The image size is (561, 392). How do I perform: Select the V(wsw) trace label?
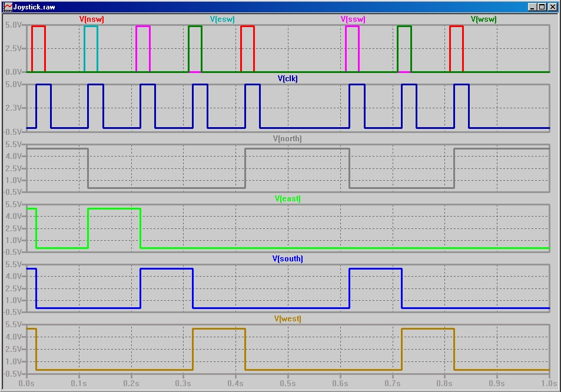coord(484,19)
